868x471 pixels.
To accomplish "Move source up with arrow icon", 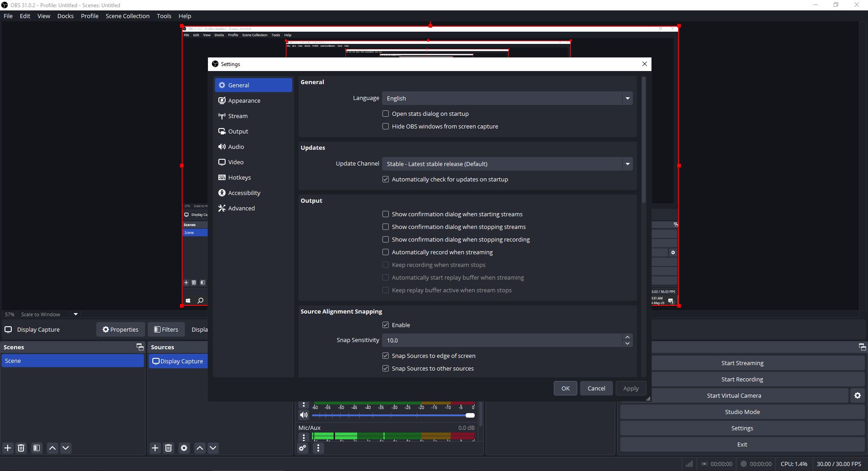I will click(x=200, y=448).
